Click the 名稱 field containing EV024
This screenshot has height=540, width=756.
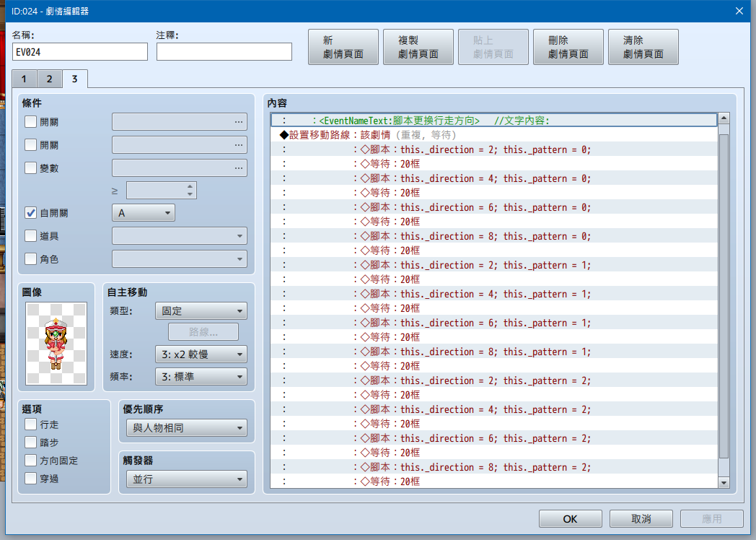80,52
